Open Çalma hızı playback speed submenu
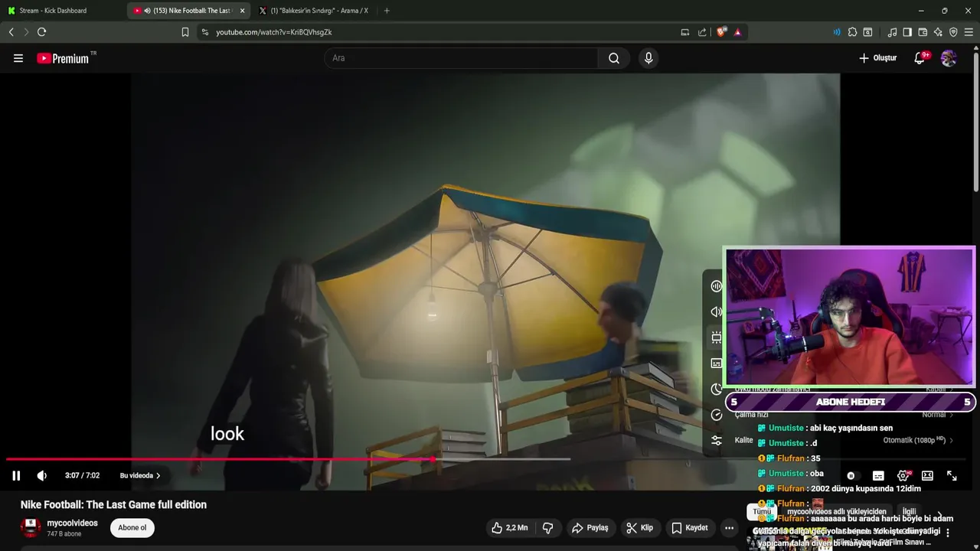This screenshot has height=551, width=980. (842, 414)
